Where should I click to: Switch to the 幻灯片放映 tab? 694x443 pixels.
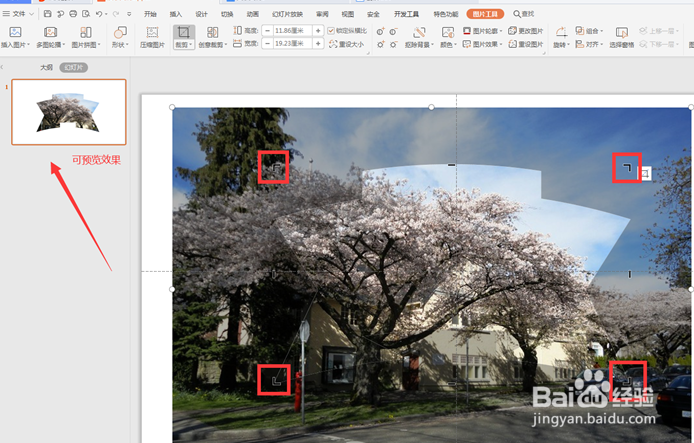tap(287, 14)
